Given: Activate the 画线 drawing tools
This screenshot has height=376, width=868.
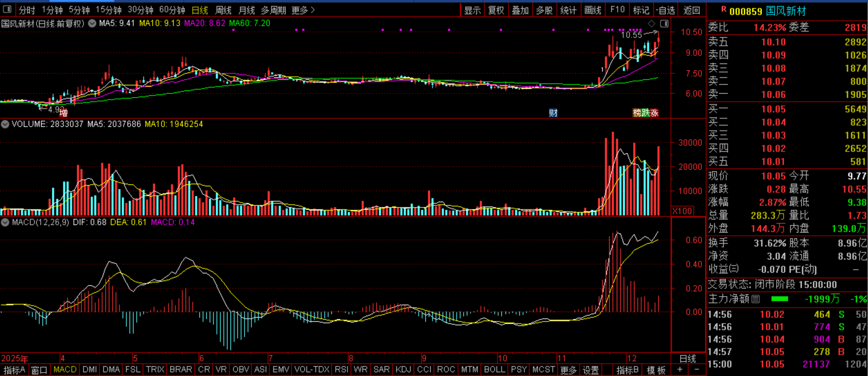Looking at the screenshot, I should tap(592, 10).
